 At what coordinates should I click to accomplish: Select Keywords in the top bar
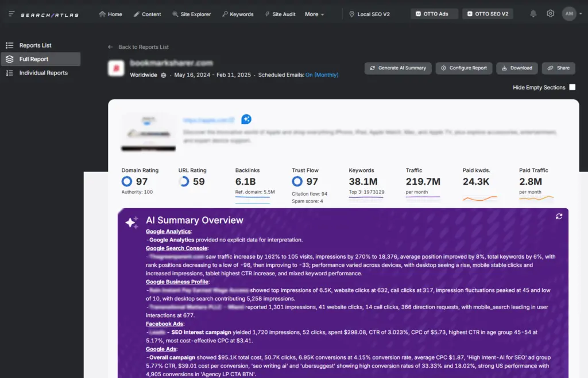click(x=238, y=14)
